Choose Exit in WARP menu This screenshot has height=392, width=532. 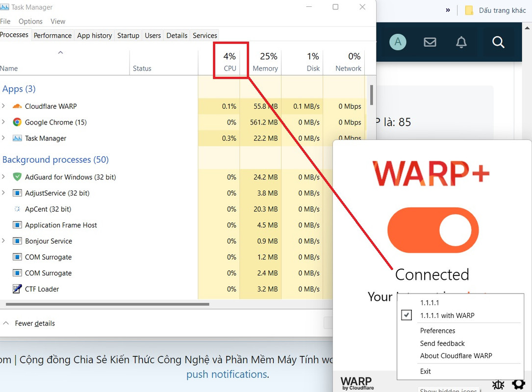tap(425, 371)
